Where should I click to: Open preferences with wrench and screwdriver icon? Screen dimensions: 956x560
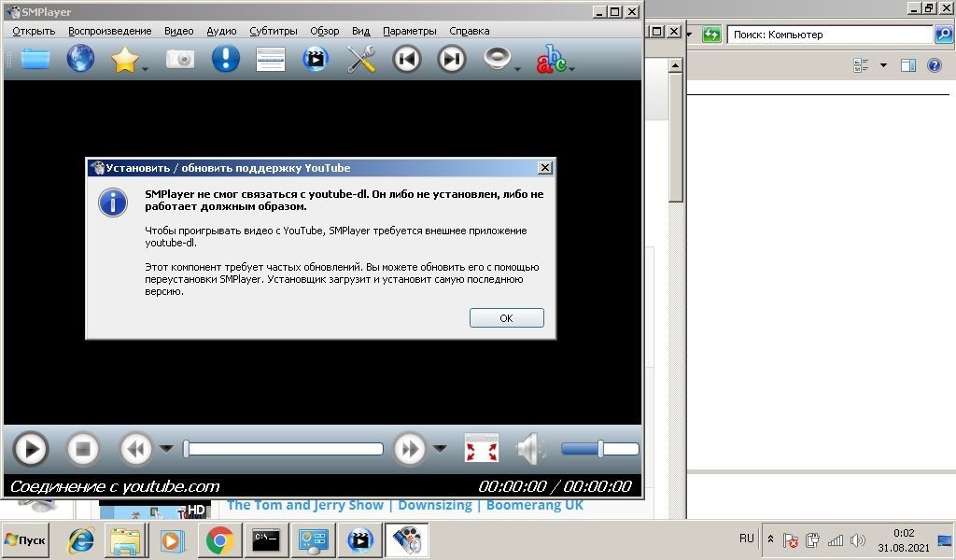361,60
